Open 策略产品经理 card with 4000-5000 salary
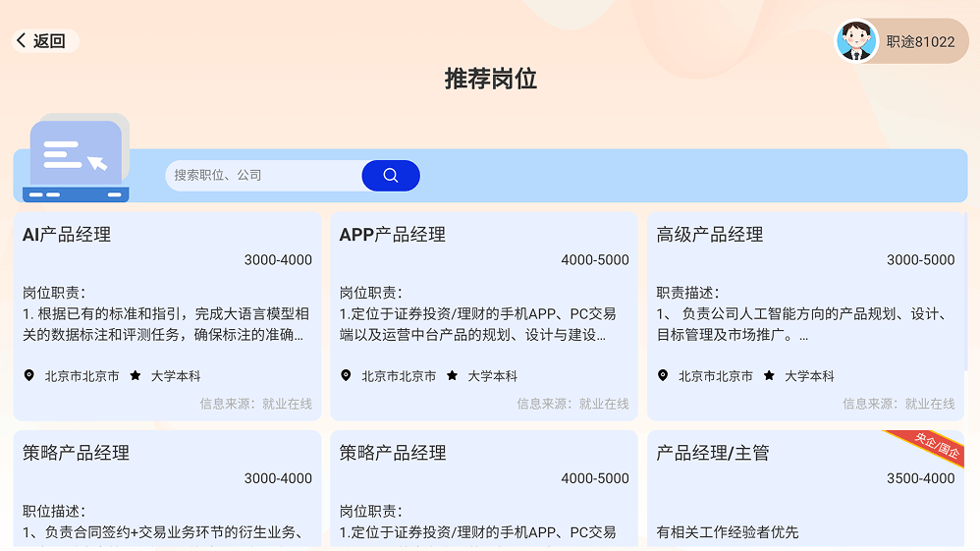Screen dimensions: 980x551 pyautogui.click(x=484, y=488)
